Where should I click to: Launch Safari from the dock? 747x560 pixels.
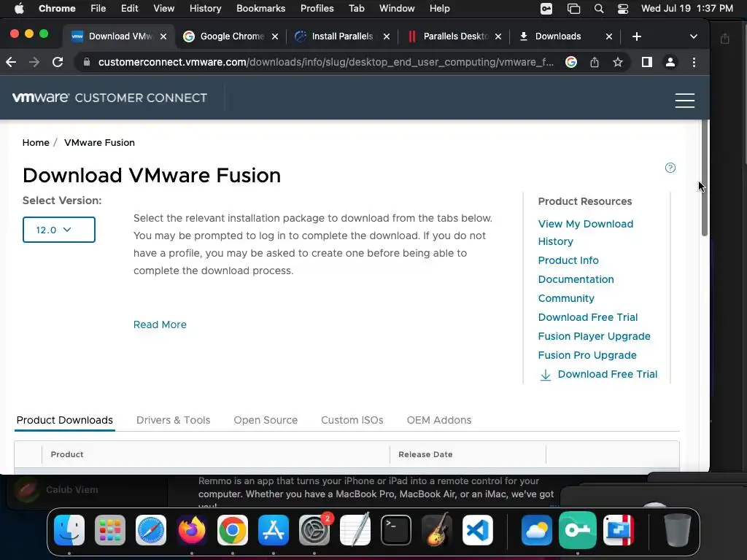[151, 530]
